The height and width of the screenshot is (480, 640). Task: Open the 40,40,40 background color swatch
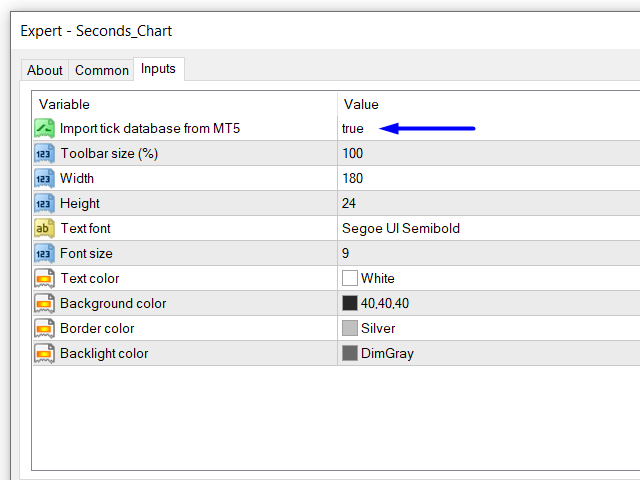[x=350, y=304]
